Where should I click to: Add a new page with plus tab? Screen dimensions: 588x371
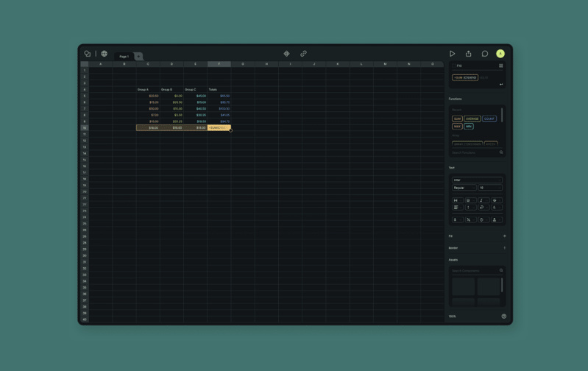(138, 56)
